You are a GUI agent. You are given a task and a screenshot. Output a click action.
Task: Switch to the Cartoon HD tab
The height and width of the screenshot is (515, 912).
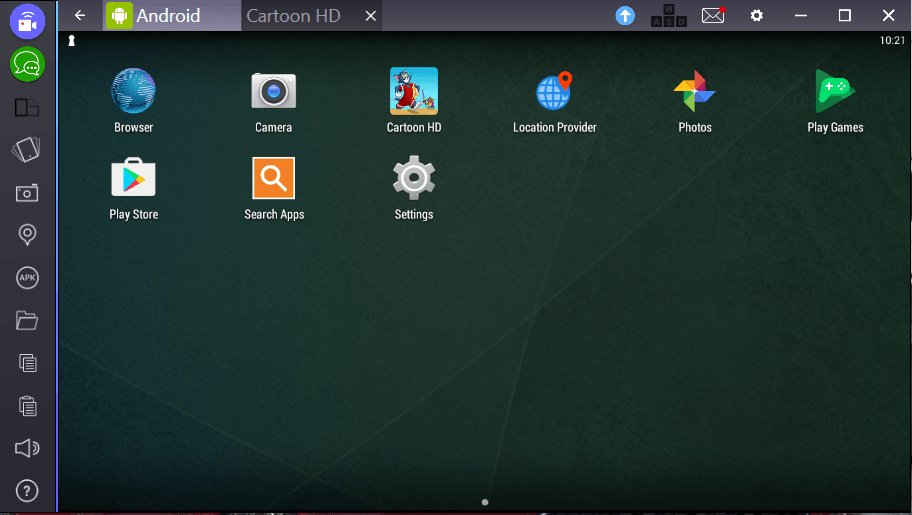point(293,16)
